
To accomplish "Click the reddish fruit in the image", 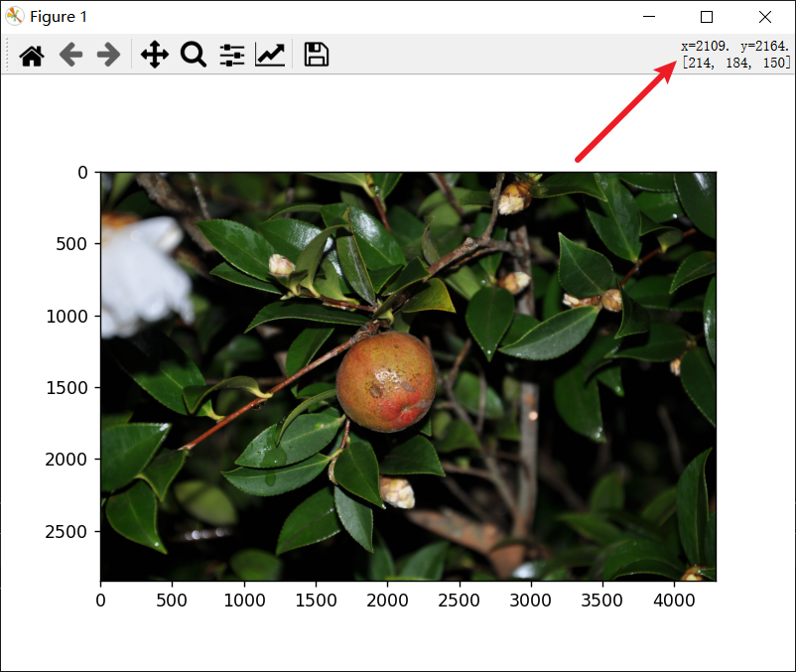I will tap(386, 382).
